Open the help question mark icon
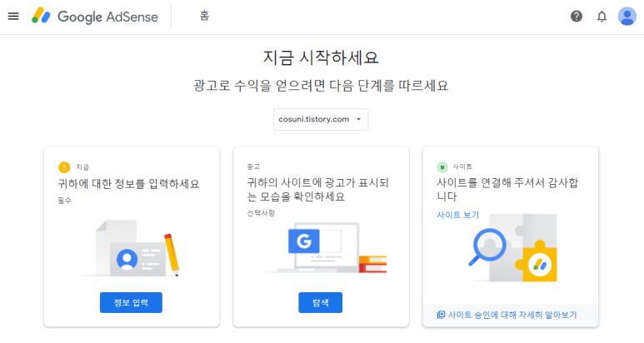Image resolution: width=644 pixels, height=343 pixels. pyautogui.click(x=577, y=17)
